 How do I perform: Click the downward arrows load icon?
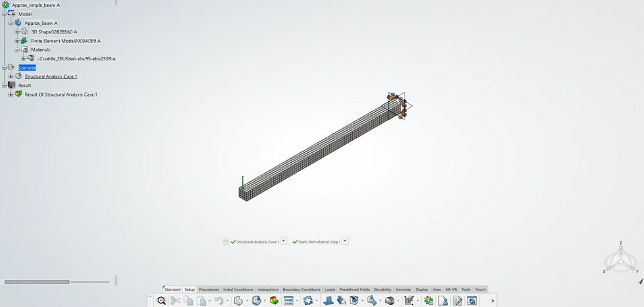pyautogui.click(x=341, y=301)
